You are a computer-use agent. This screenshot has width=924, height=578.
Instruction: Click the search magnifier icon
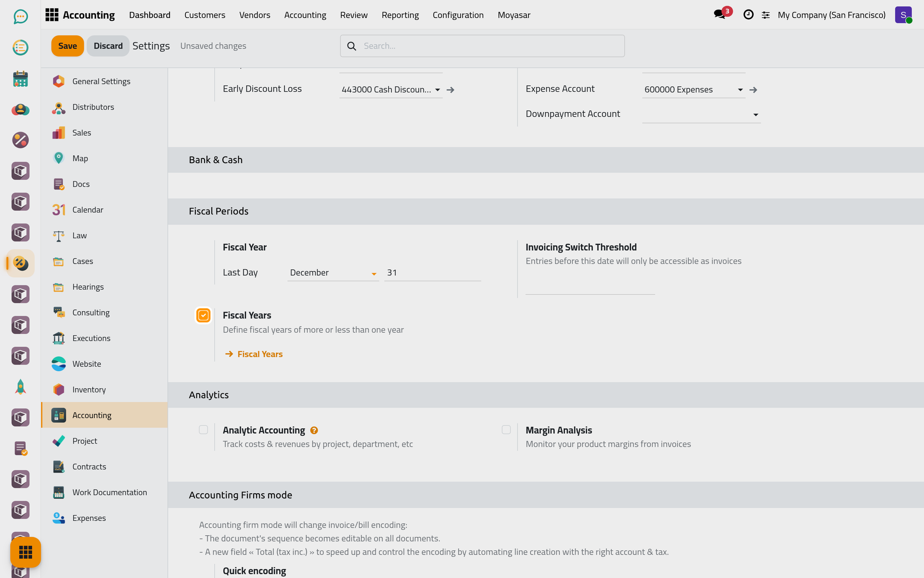(x=352, y=46)
